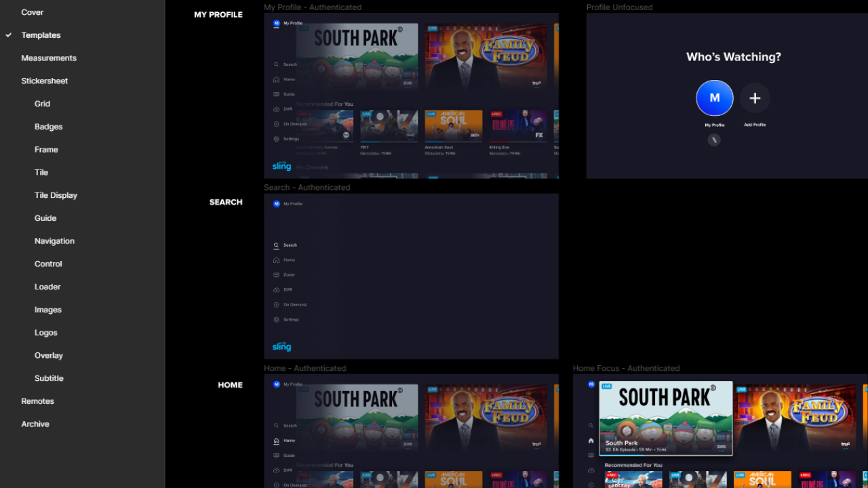Image resolution: width=868 pixels, height=488 pixels.
Task: Click the Home icon in Home - Authenticated frame
Action: point(276,441)
